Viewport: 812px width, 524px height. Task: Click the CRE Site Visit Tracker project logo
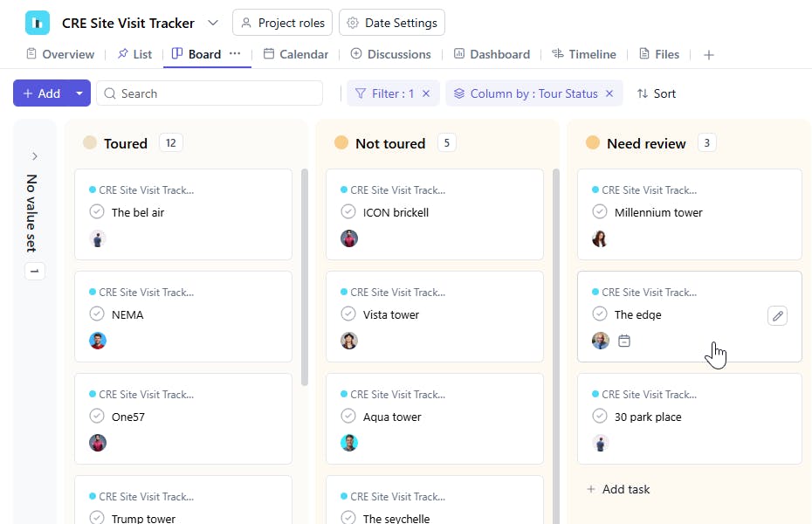click(38, 23)
